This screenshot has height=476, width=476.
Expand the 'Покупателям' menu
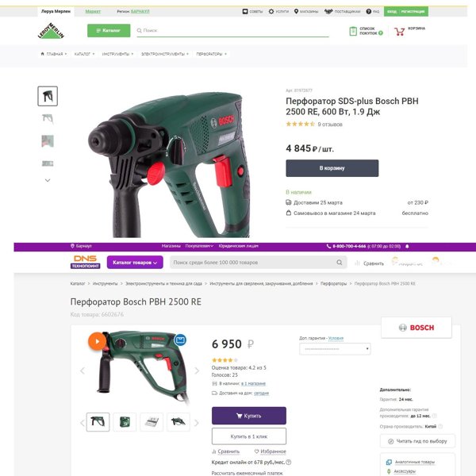click(199, 246)
